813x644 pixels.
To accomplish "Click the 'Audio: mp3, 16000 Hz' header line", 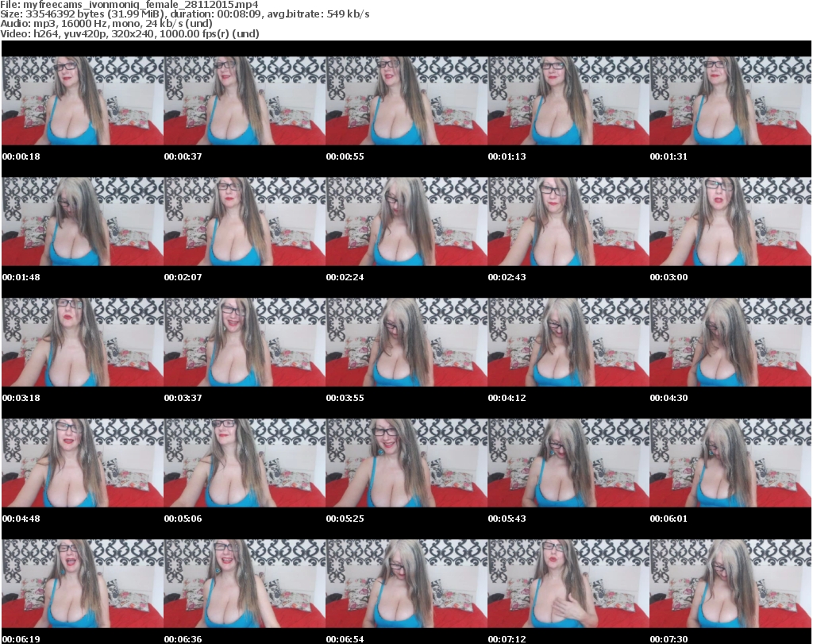I will [x=106, y=24].
